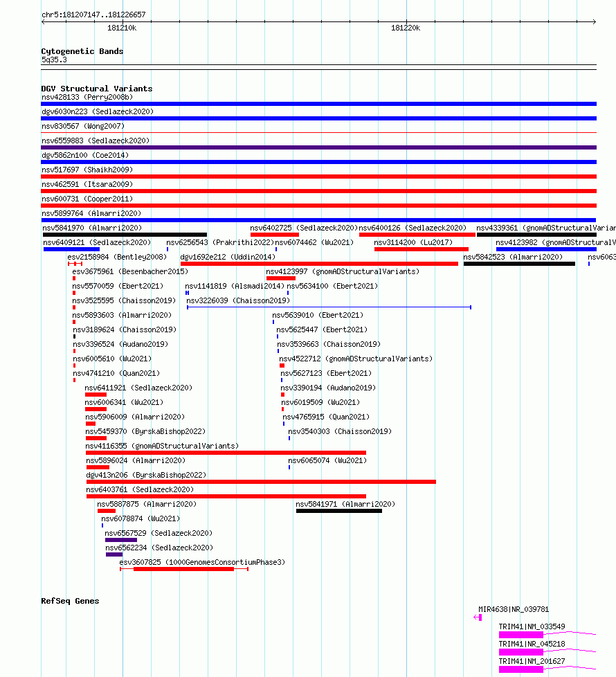Open the nsv830567 (Wong2007) variant entry

83,126
